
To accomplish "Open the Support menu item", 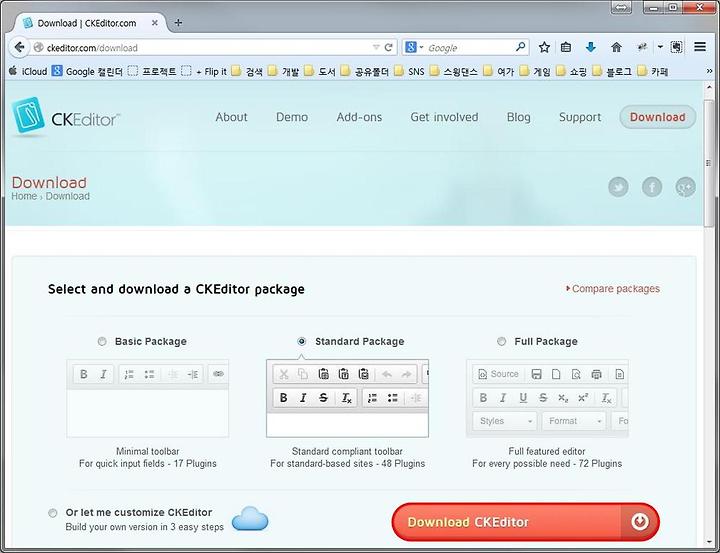I will [580, 117].
